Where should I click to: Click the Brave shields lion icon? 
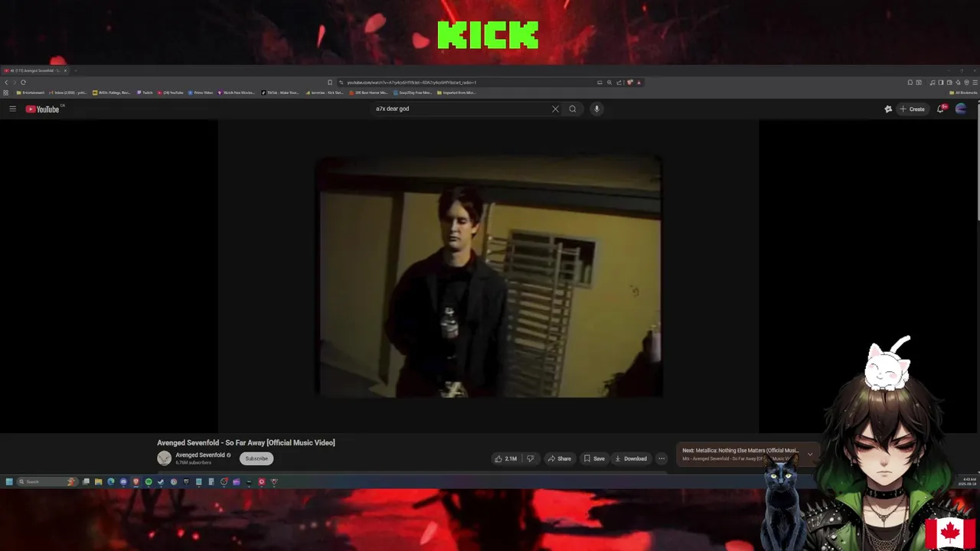click(x=630, y=82)
